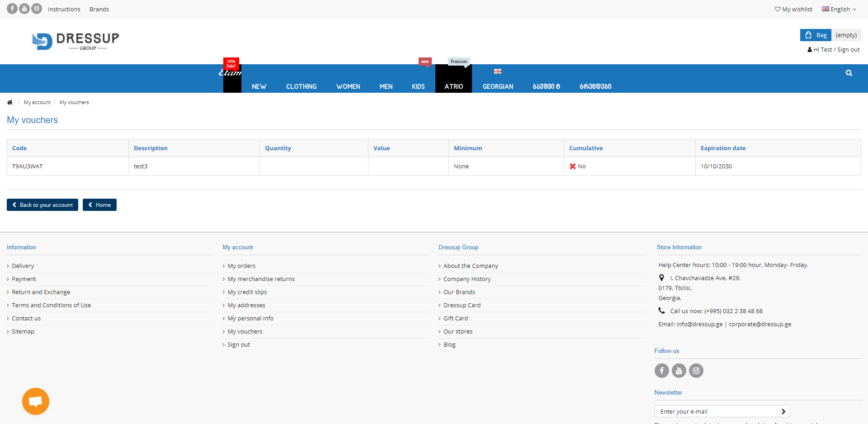Screen dimensions: 868x424
Task: Open the YouTube icon in top bar
Action: 24,9
